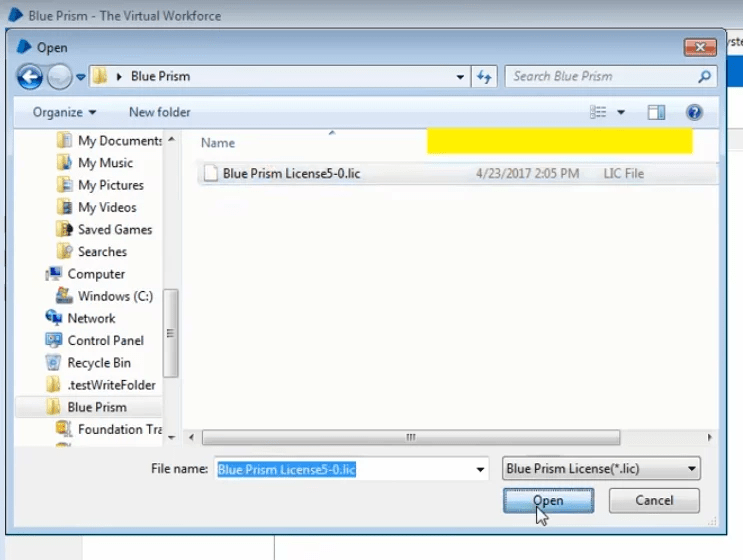
Task: Click the horizontal scrollbar left arrow
Action: pyautogui.click(x=191, y=437)
